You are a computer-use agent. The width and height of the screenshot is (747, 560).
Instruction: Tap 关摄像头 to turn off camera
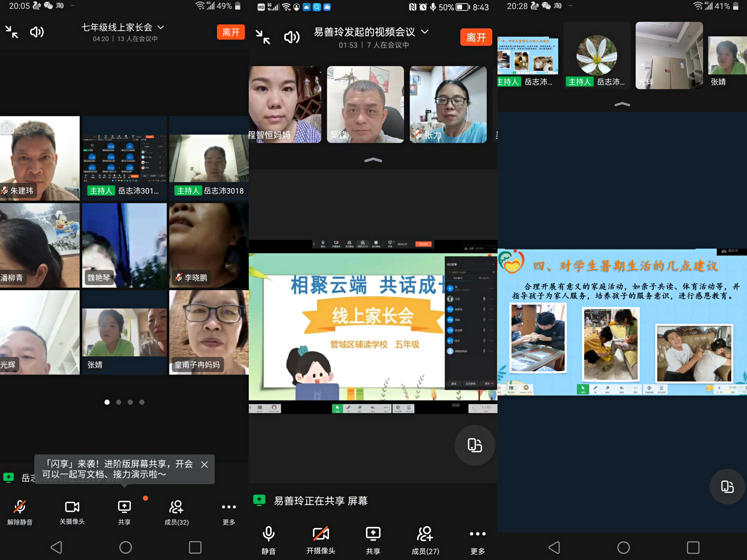tap(72, 512)
